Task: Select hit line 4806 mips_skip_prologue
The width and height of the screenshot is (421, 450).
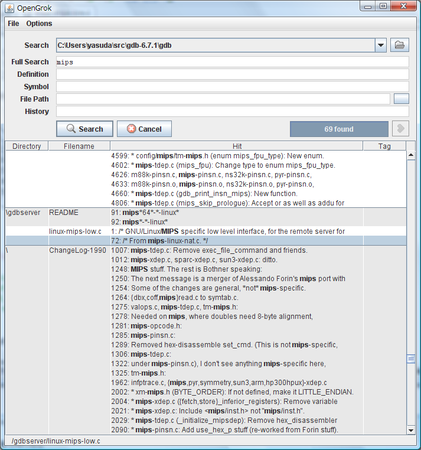Action: 228,203
